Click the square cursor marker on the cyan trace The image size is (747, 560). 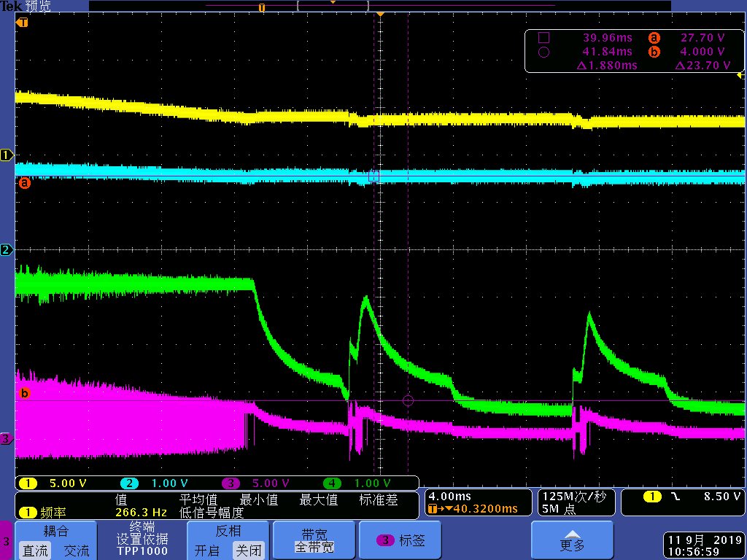[x=373, y=176]
